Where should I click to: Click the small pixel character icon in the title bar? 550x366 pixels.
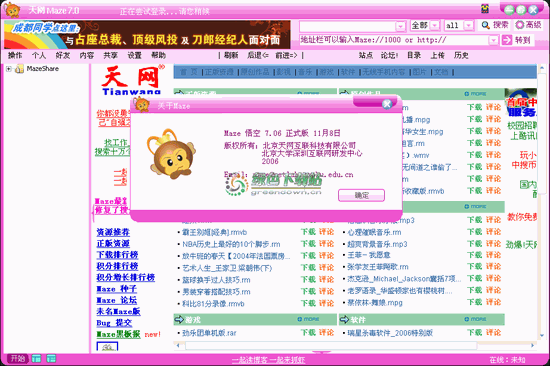point(485,9)
